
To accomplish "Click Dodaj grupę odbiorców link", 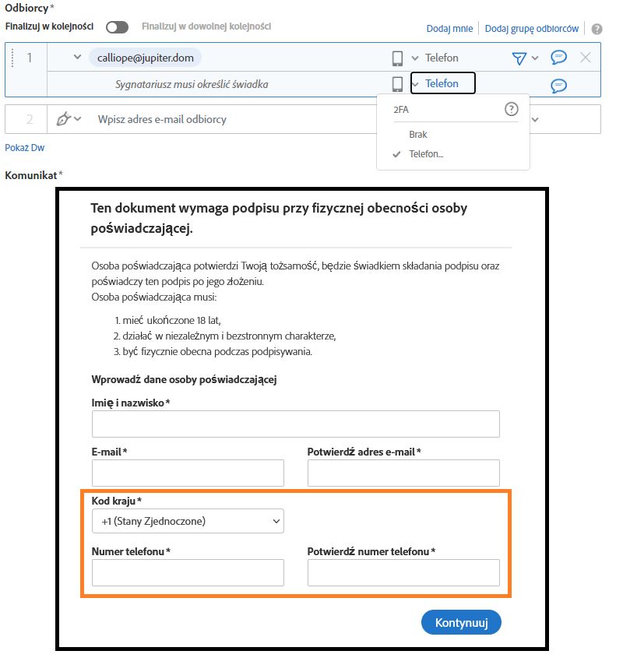I will [x=531, y=28].
